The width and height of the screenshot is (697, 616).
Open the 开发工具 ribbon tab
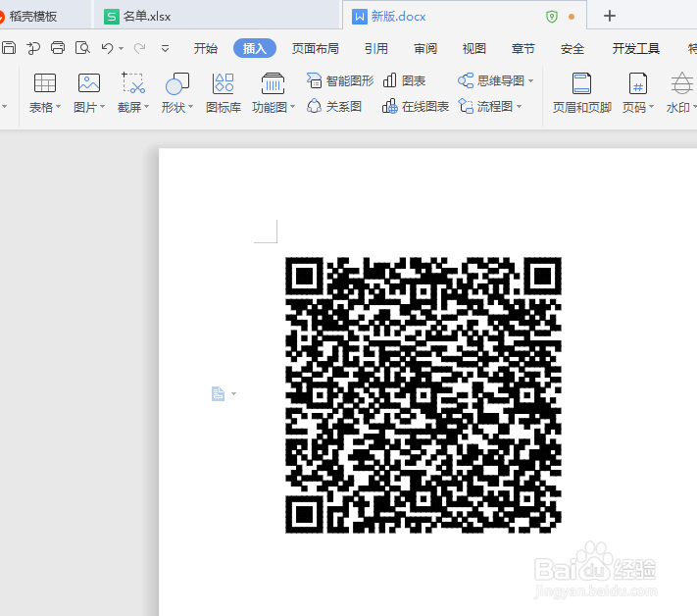click(635, 48)
